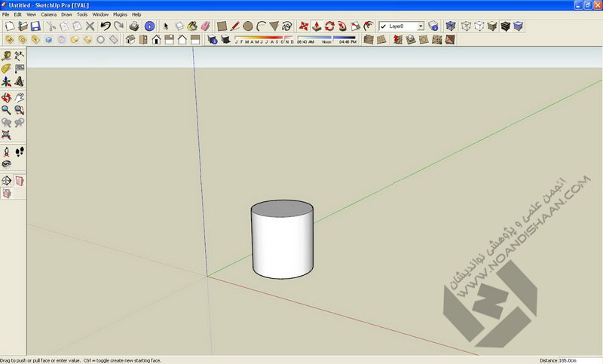The image size is (603, 364).
Task: Choose the Push/Pull tool
Action: 317,26
